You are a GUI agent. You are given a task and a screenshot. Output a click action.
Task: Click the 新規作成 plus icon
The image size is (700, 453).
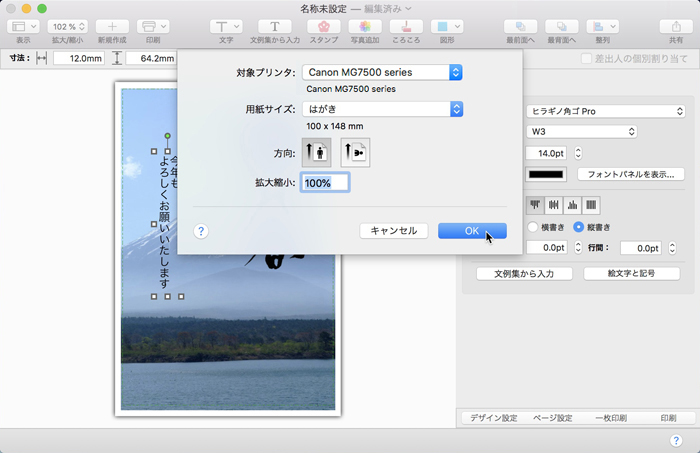tap(112, 26)
